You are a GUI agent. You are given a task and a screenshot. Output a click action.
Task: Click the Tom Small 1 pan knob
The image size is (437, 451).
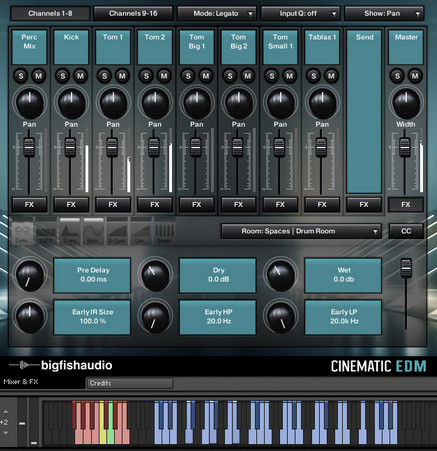pyautogui.click(x=281, y=103)
